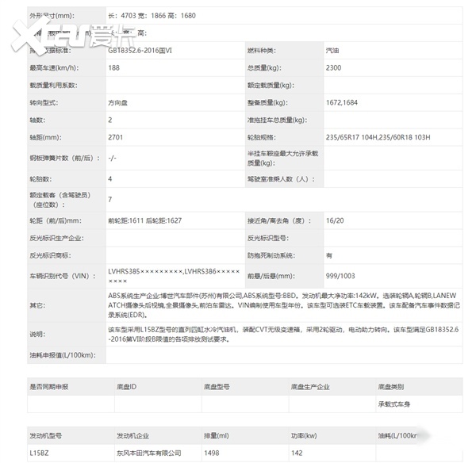Click the 轮胎规格 label
Screen dimensions: 476x463
[261, 137]
